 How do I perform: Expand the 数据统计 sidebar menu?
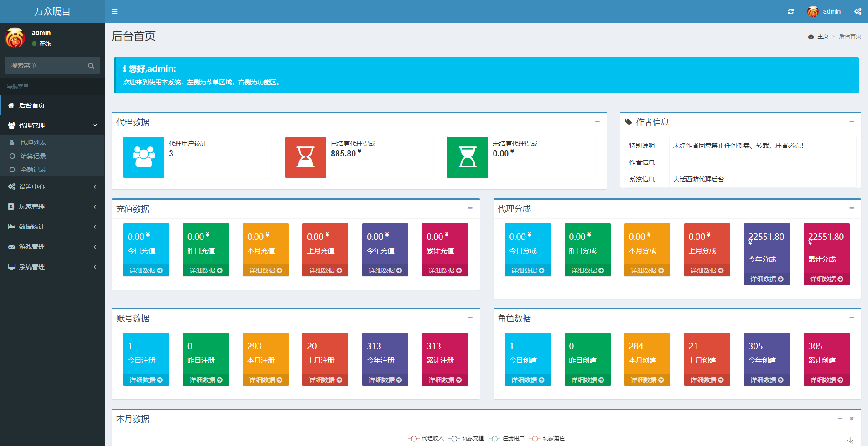[52, 227]
